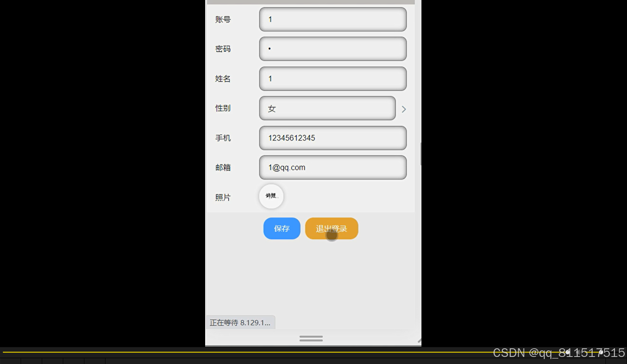This screenshot has width=627, height=364.
Task: Log out using the orange 退出登录 button
Action: click(332, 228)
